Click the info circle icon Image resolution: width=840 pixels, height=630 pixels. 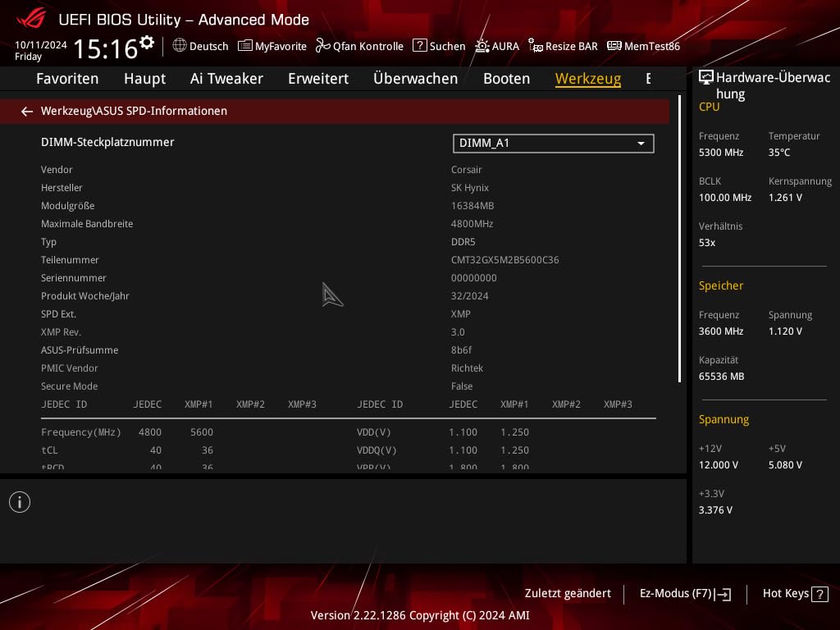tap(20, 502)
